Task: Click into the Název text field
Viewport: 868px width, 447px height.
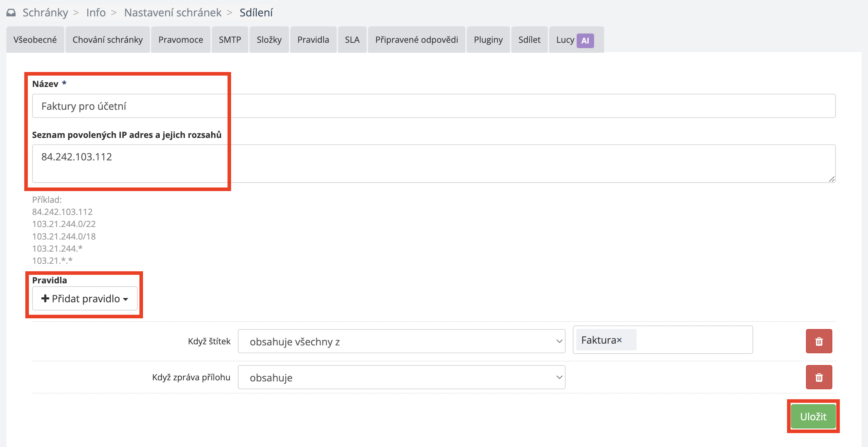Action: point(433,106)
